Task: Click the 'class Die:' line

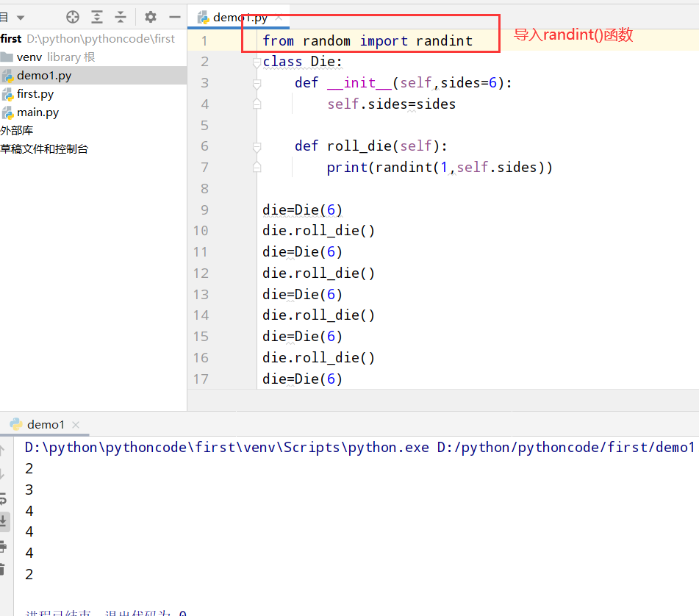Action: click(302, 62)
